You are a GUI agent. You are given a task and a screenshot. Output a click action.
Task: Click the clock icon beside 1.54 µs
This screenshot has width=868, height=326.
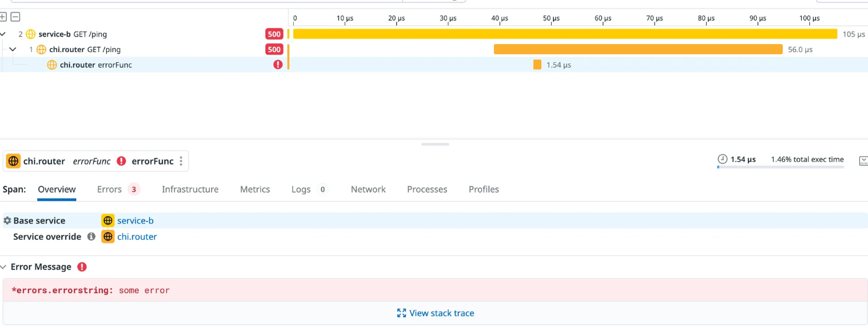722,160
